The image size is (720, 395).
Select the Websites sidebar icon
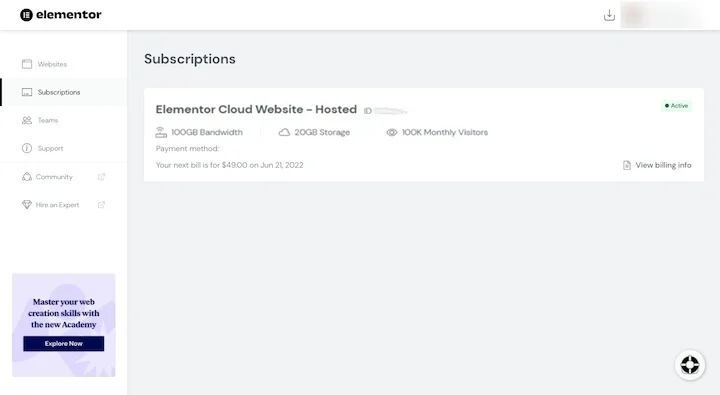point(27,64)
